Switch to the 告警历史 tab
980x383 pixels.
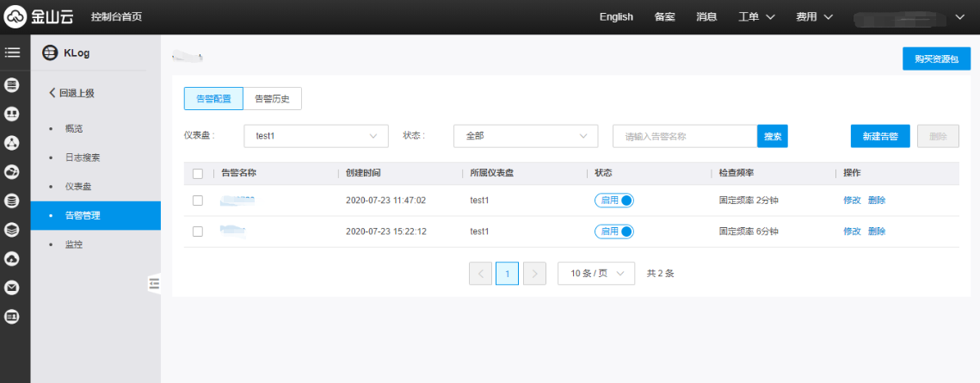272,99
